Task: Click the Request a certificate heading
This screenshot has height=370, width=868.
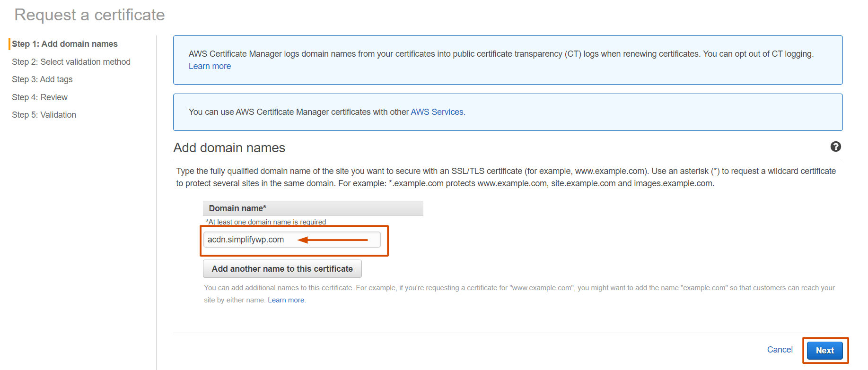Action: (x=90, y=15)
